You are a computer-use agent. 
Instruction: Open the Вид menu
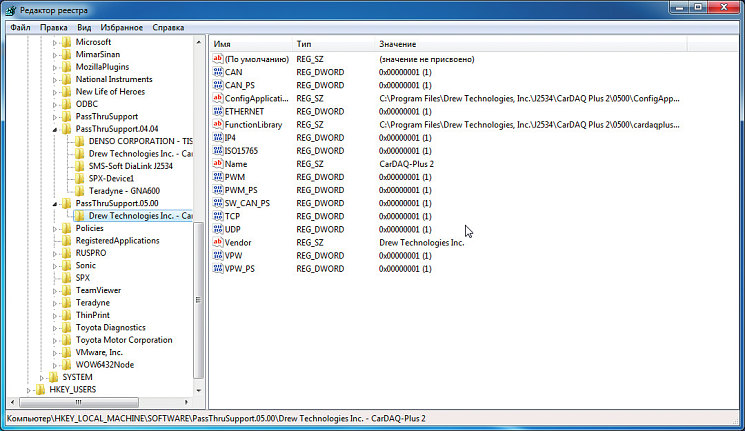84,28
